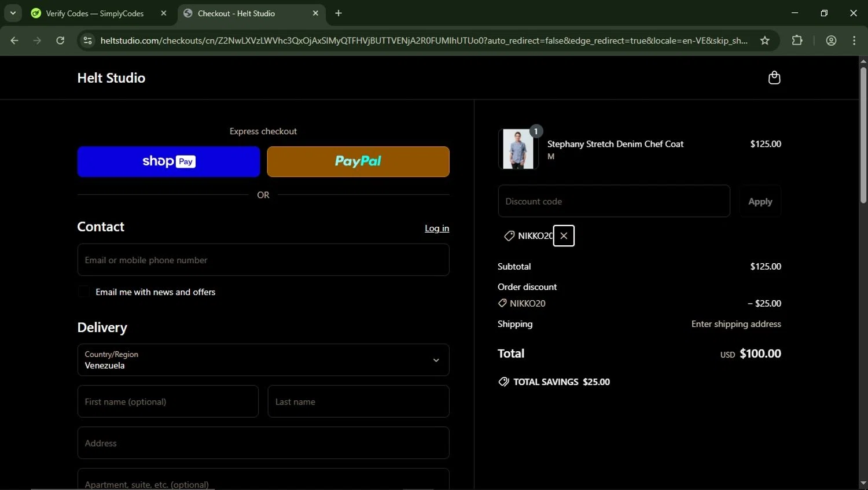This screenshot has width=868, height=490.
Task: Minimize the Chrome window
Action: [x=795, y=13]
